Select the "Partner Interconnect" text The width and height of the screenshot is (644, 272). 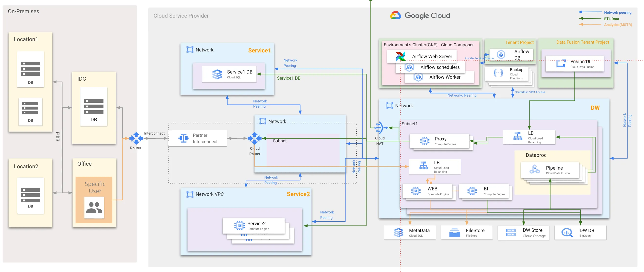(205, 138)
